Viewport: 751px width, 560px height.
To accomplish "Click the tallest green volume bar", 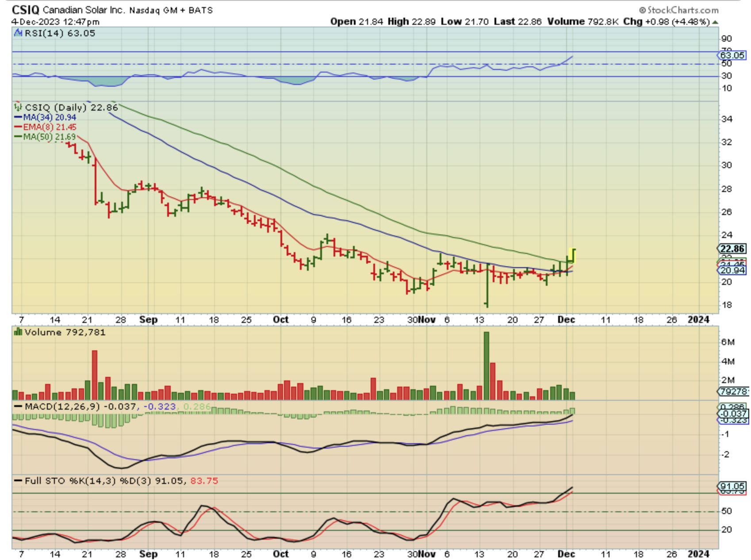I will (487, 365).
